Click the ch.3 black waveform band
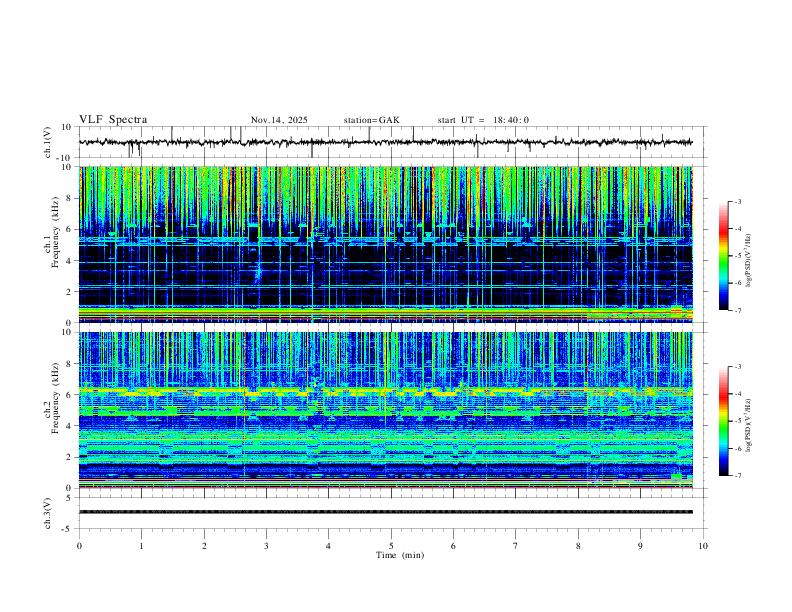This screenshot has height=612, width=792. coord(385,512)
